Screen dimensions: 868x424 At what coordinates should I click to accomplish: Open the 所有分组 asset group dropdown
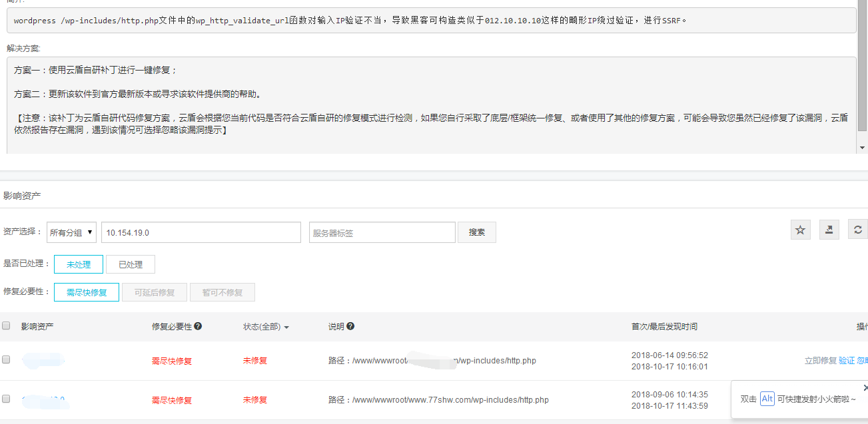[72, 232]
